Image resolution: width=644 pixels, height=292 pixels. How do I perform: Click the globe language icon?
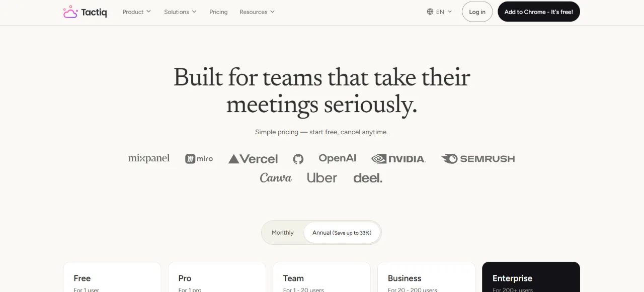(x=430, y=12)
